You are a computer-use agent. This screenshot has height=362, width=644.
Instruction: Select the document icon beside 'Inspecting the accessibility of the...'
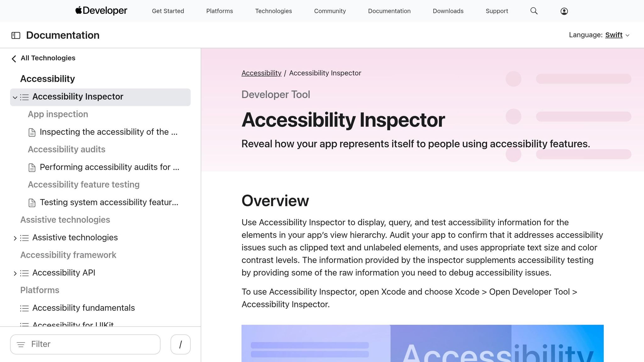coord(32,132)
